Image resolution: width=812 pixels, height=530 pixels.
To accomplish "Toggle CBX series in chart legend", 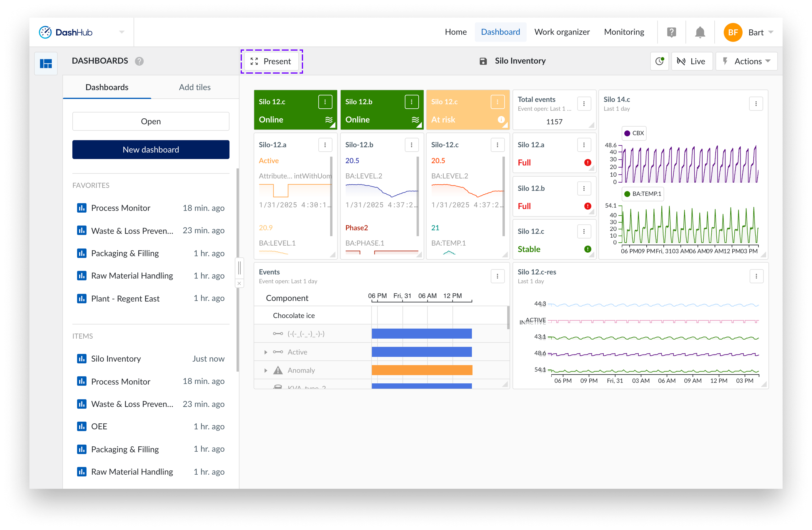I will (x=634, y=133).
